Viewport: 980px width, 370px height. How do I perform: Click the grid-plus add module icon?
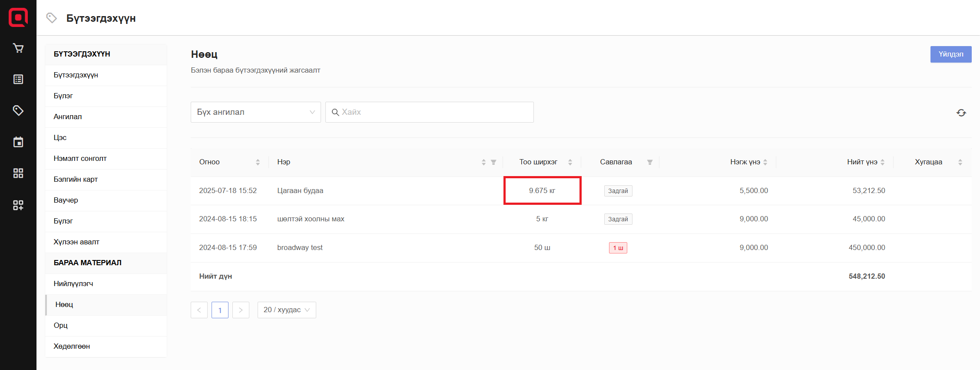tap(18, 205)
